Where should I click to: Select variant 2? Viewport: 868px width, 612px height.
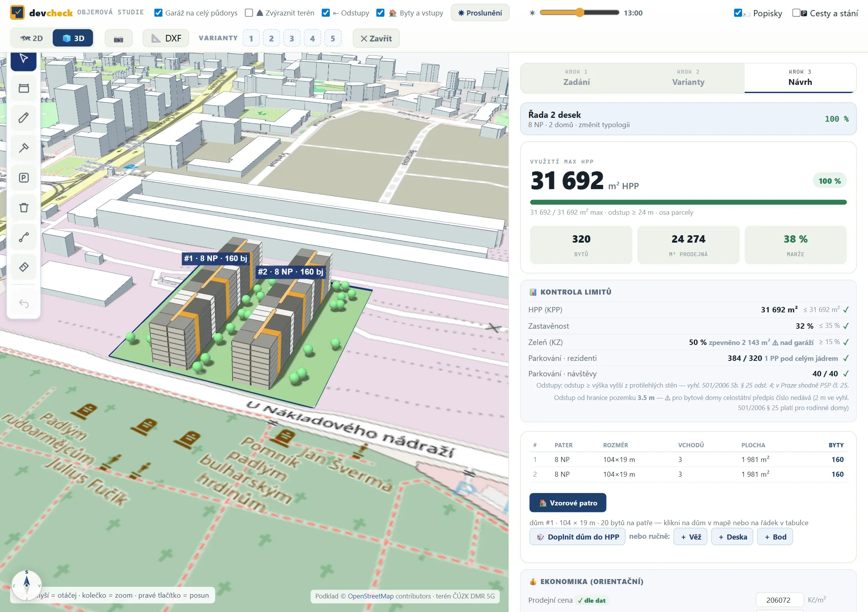tap(271, 38)
